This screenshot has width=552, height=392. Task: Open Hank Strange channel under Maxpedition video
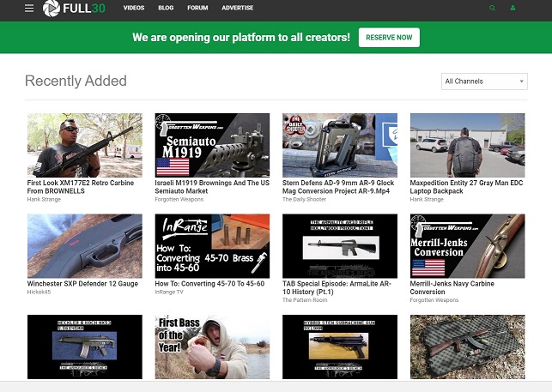coord(427,199)
